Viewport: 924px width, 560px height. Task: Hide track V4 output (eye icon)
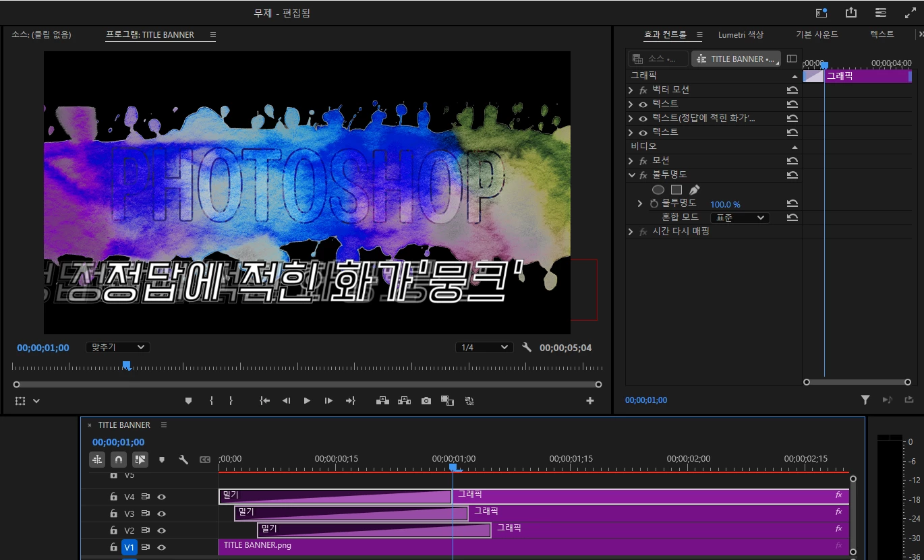click(x=162, y=497)
